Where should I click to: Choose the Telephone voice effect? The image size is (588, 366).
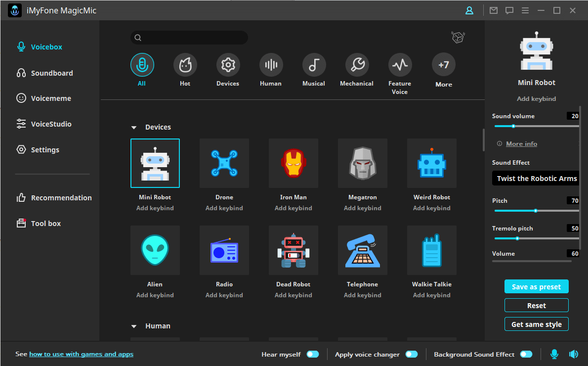(x=363, y=250)
